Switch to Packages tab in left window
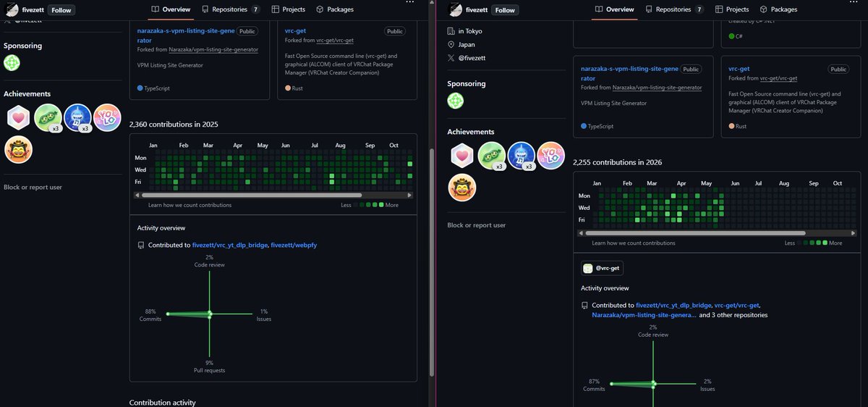 (335, 9)
